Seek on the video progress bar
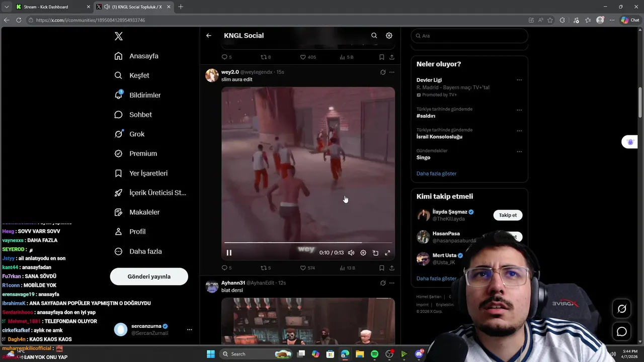The height and width of the screenshot is (362, 644). 308,242
